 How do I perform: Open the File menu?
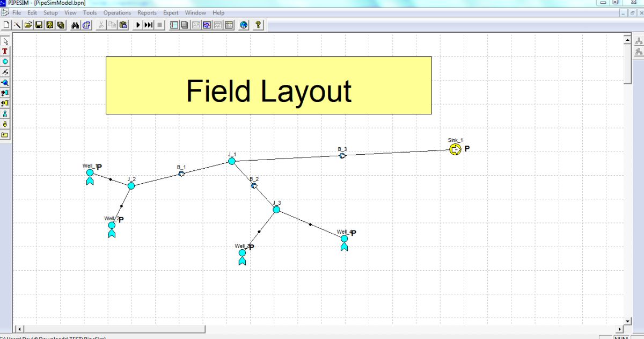point(17,13)
